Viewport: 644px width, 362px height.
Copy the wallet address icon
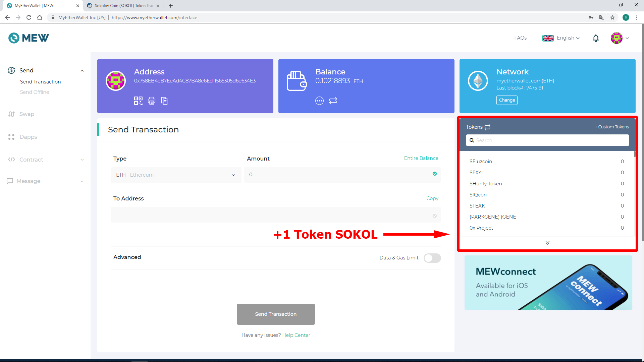coord(164,101)
